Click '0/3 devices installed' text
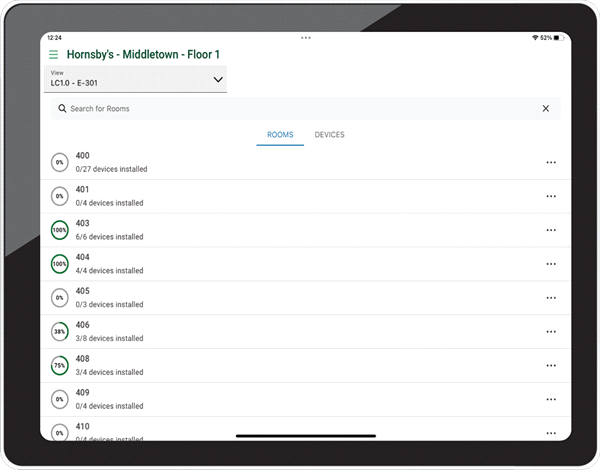Viewport: 600px width, 470px height. 109,305
